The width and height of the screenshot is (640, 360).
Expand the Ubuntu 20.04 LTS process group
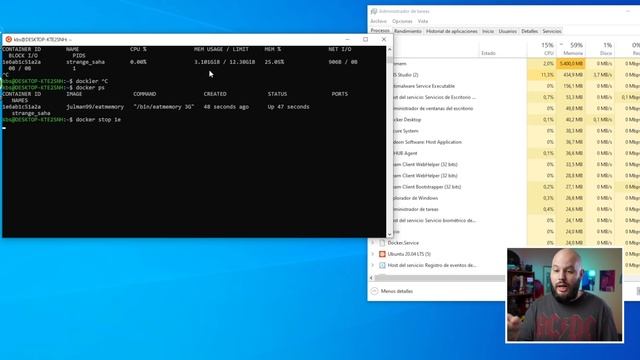click(x=373, y=254)
